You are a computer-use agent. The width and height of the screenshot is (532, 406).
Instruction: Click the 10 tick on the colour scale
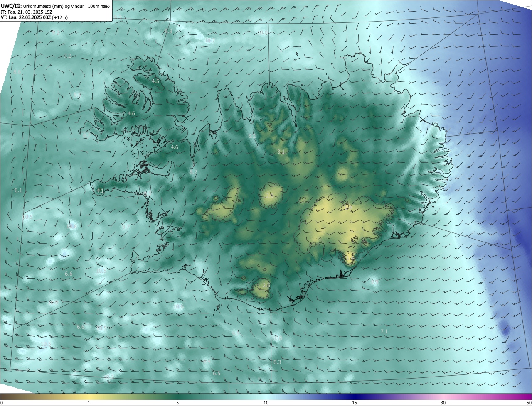(x=266, y=403)
